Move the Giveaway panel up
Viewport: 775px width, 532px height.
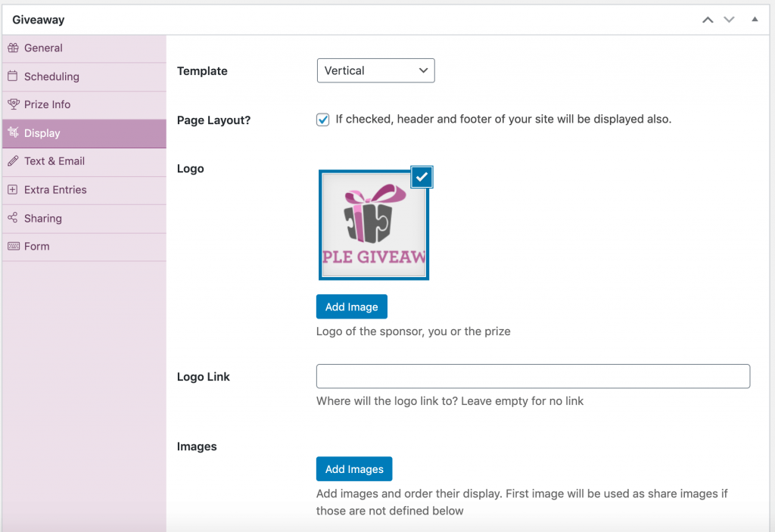click(708, 20)
